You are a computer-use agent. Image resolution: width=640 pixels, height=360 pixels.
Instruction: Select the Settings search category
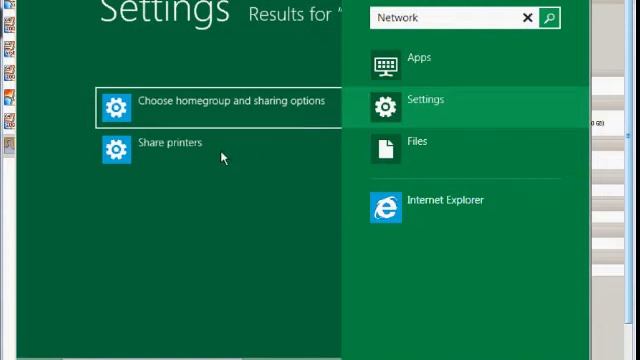tap(465, 107)
